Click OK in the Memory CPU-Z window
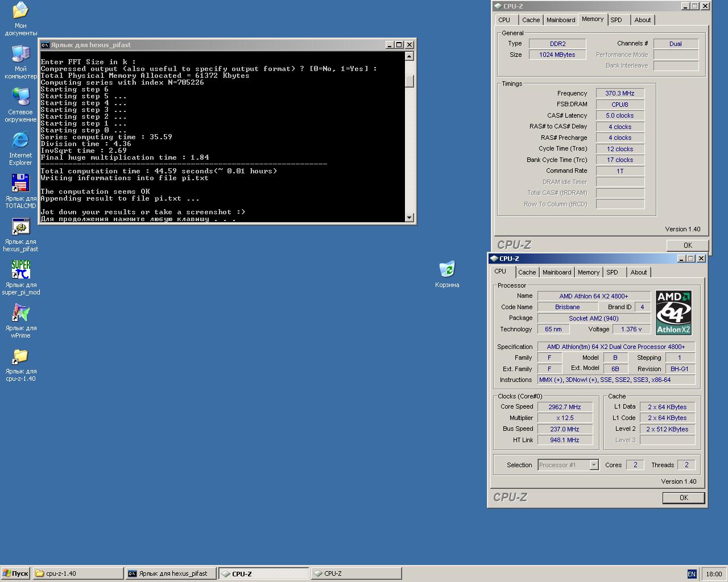 (688, 246)
